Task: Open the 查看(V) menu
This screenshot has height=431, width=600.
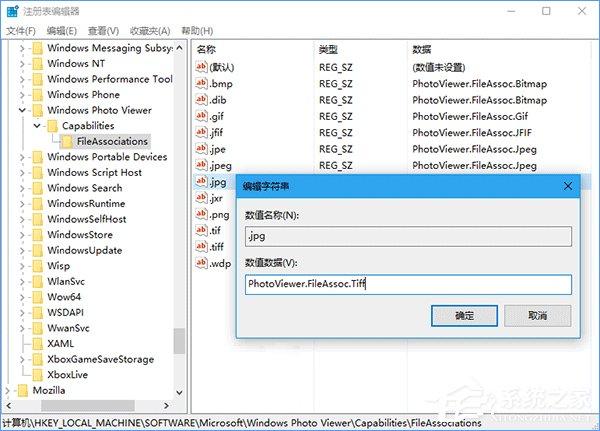Action: [103, 31]
